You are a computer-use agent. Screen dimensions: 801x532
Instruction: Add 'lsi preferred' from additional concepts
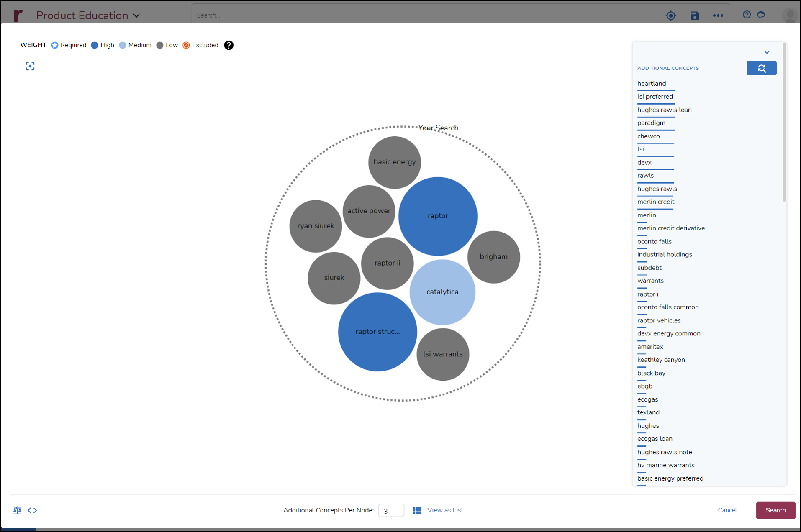pyautogui.click(x=655, y=97)
